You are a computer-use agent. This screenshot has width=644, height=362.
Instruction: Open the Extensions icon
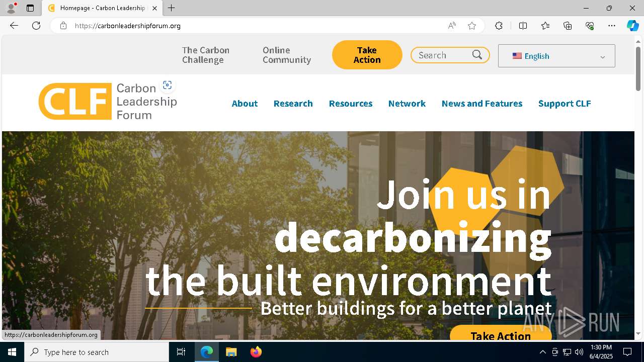[499, 26]
